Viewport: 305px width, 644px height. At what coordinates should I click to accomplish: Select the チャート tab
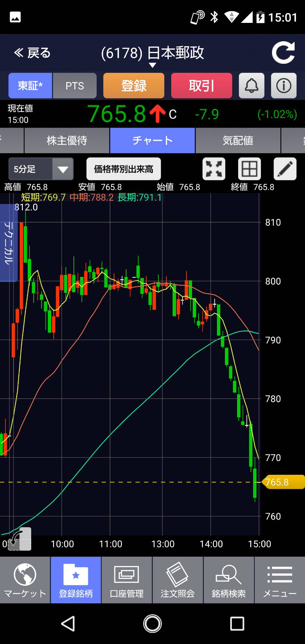coord(152,140)
